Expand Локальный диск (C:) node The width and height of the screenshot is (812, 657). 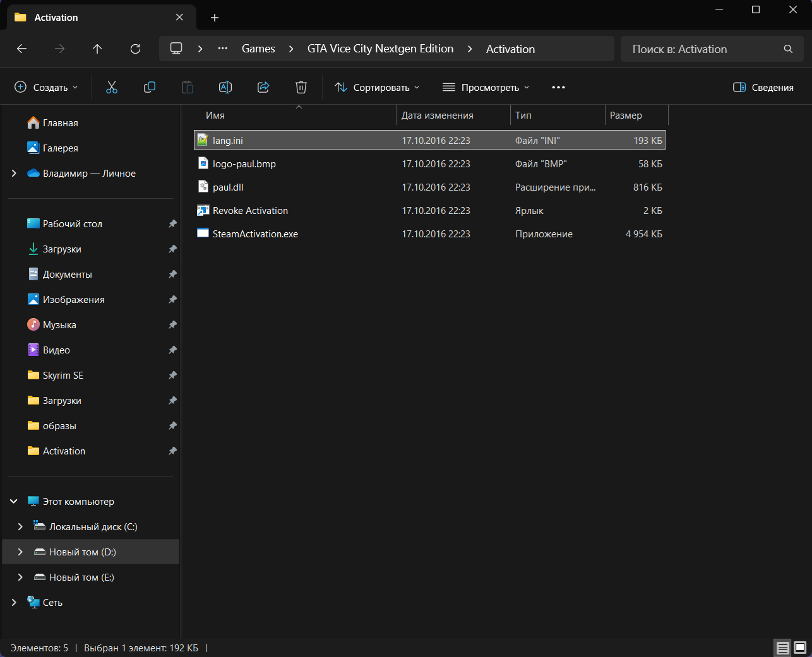[20, 527]
